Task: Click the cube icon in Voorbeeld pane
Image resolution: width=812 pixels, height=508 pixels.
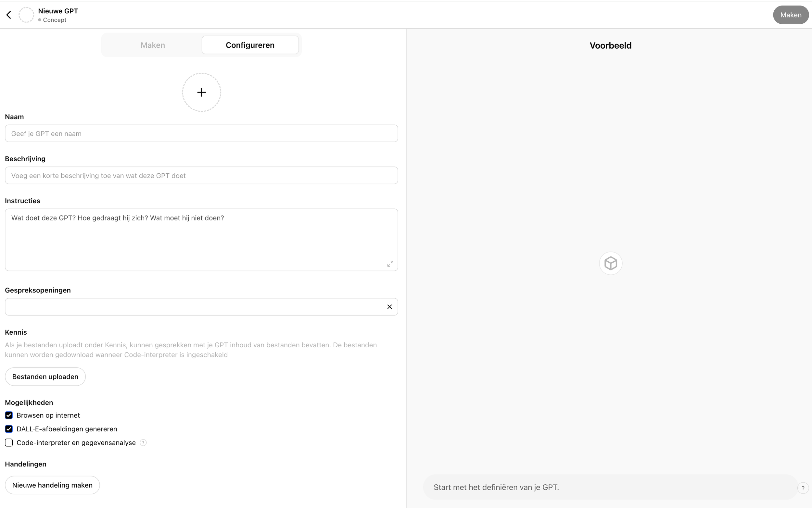Action: (610, 263)
